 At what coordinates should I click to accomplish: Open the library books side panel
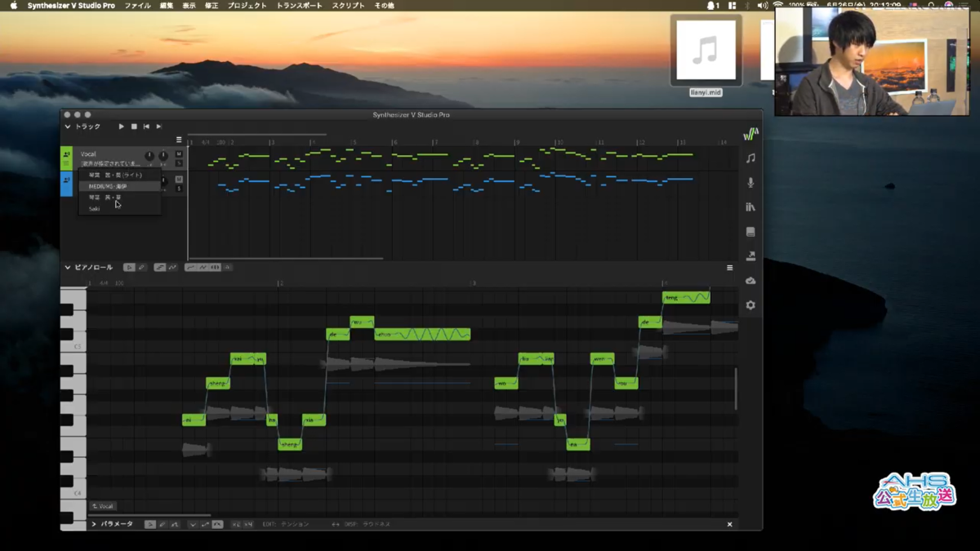click(751, 207)
